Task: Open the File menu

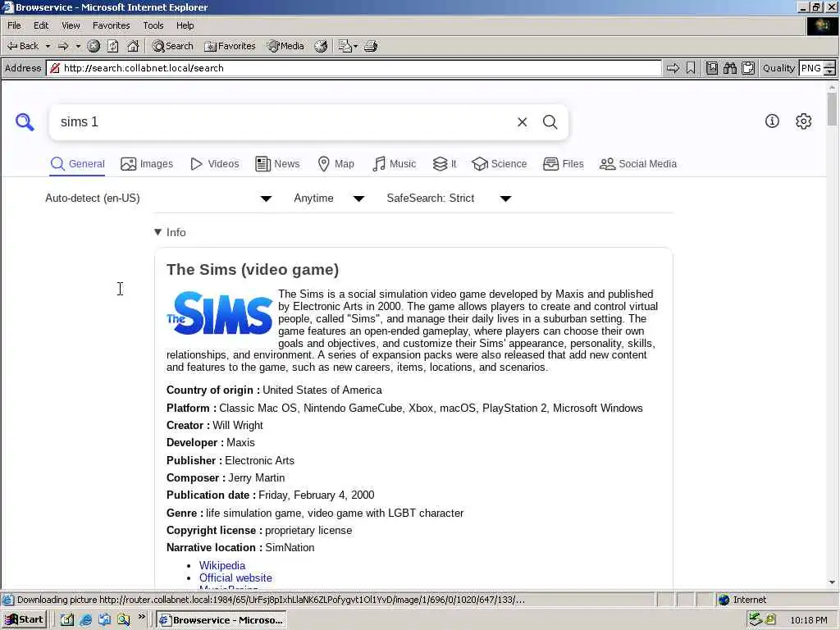Action: pyautogui.click(x=15, y=25)
